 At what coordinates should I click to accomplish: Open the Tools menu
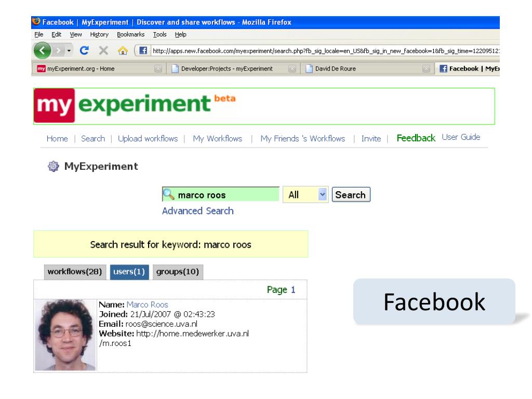(159, 35)
